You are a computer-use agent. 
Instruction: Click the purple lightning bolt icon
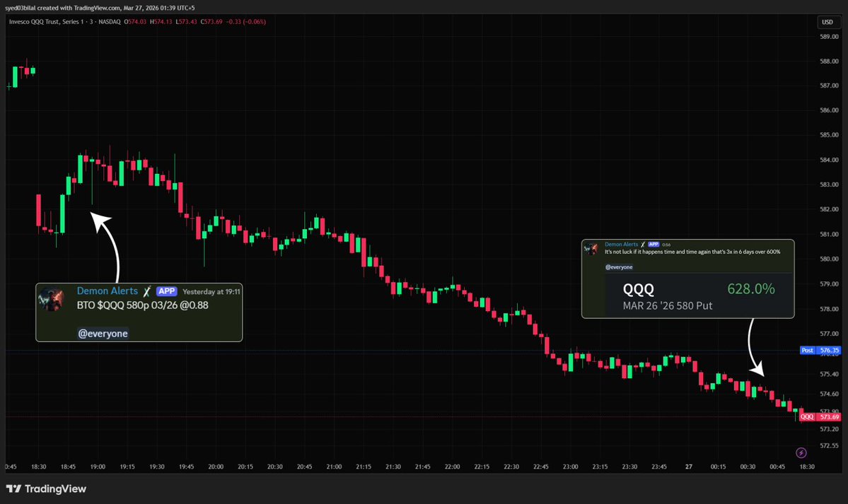(801, 452)
